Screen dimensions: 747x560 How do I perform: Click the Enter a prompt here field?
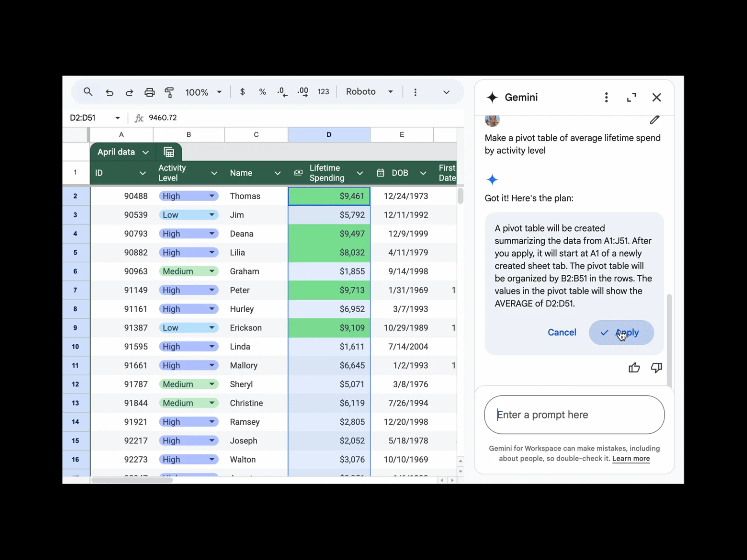tap(574, 415)
